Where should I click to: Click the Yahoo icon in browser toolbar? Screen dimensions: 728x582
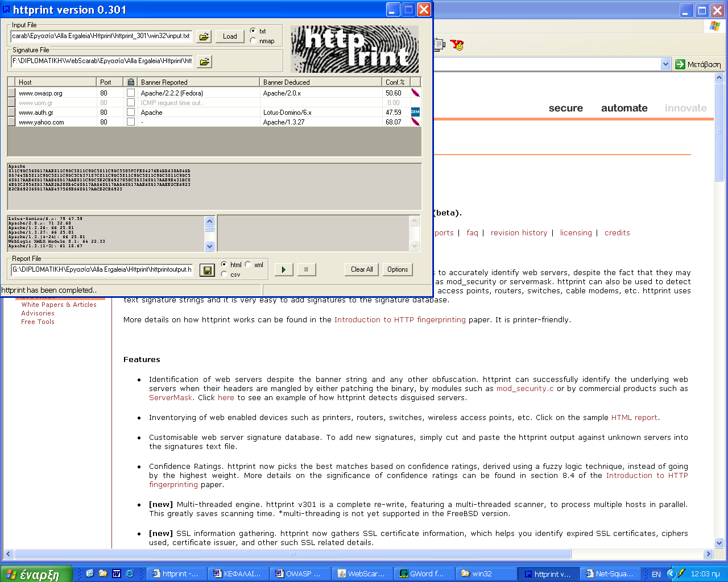(x=457, y=44)
